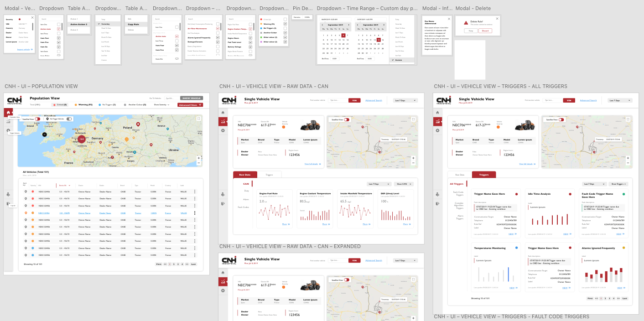
Task: Click Keep in the Delete Rule modal
Action: click(471, 31)
